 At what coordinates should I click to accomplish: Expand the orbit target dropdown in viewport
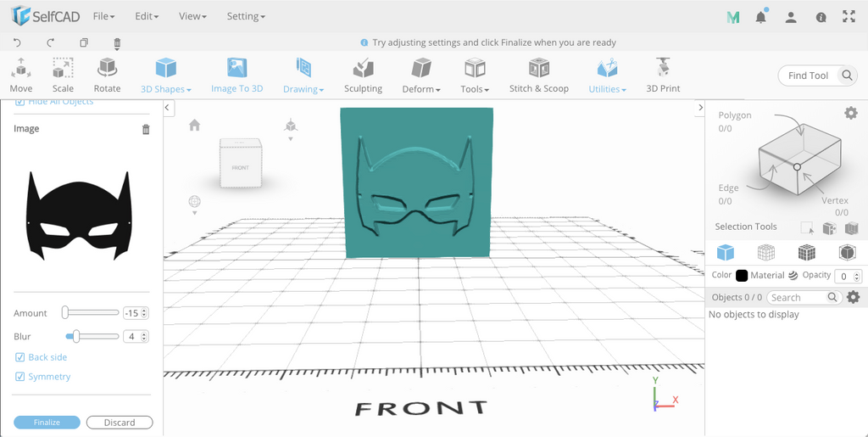194,213
